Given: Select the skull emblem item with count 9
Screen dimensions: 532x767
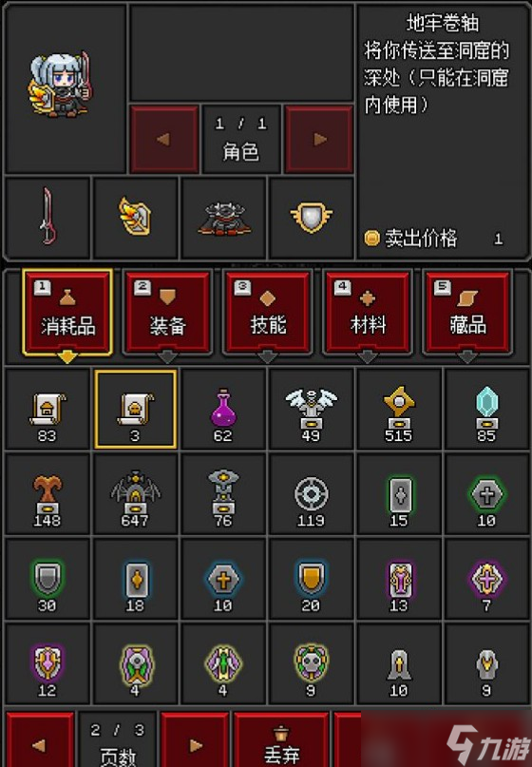Looking at the screenshot, I should (x=311, y=663).
